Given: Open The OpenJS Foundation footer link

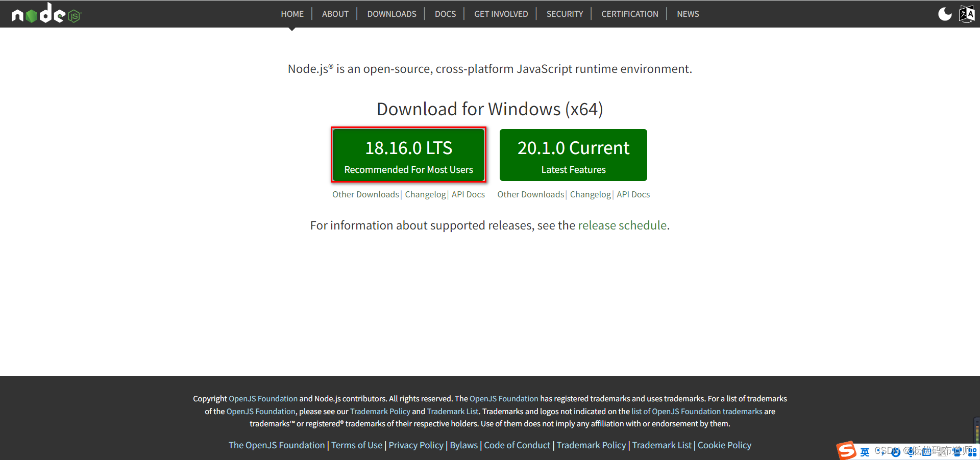Looking at the screenshot, I should coord(277,445).
